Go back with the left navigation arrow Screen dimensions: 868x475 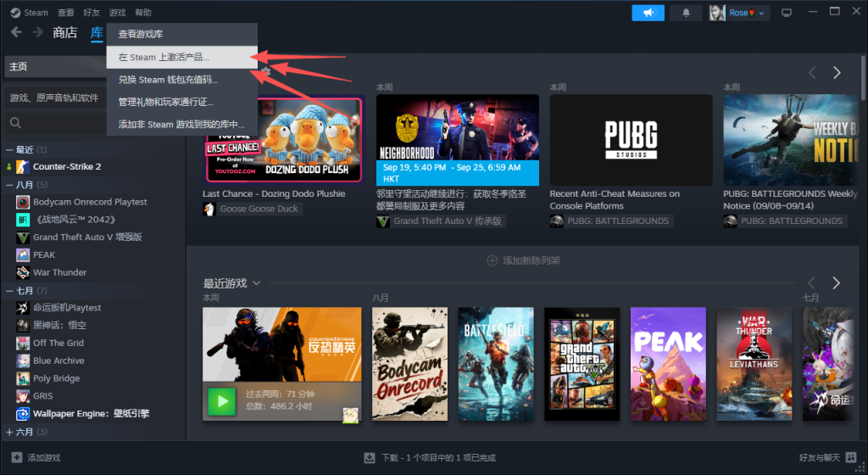(16, 33)
